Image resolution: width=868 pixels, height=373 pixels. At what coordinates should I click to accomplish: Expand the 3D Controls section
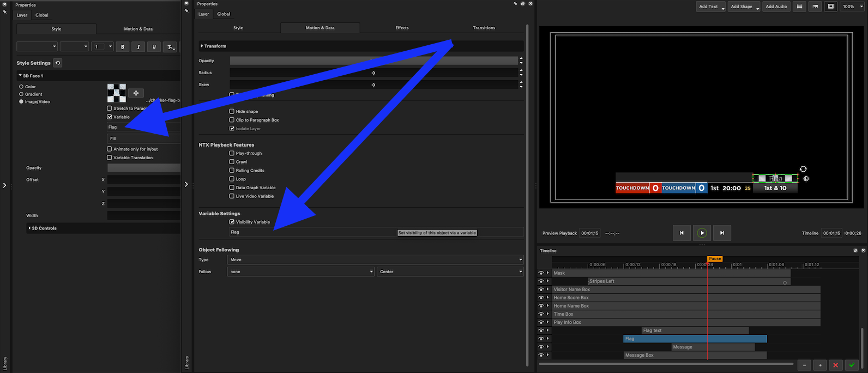click(x=29, y=228)
